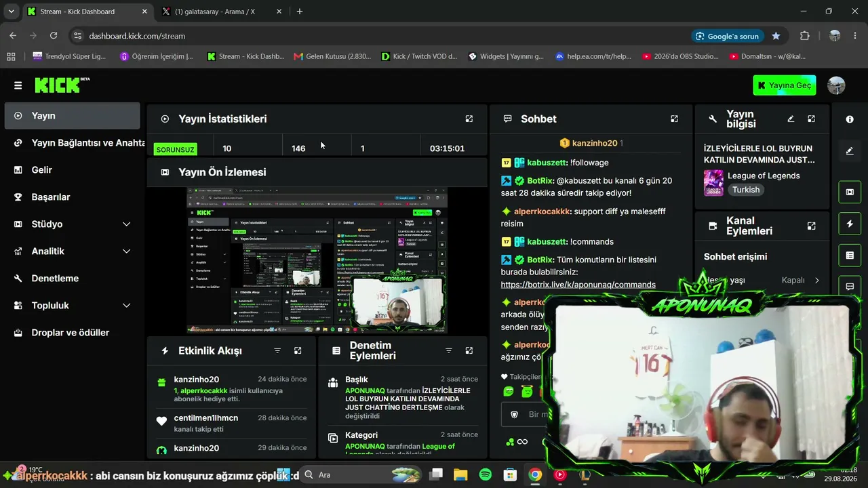Edit stream info with the Yayın bilgisi pencil
Viewport: 868px width, 488px height.
click(791, 119)
